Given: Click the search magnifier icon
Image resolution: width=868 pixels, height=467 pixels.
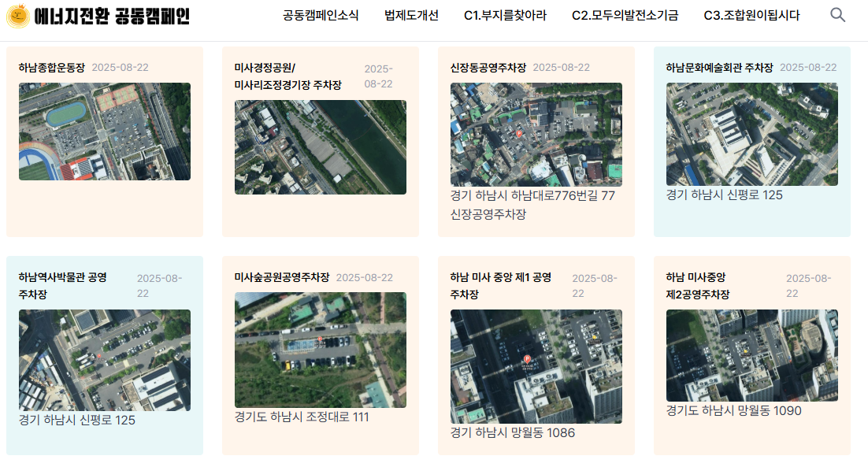Looking at the screenshot, I should pos(837,15).
